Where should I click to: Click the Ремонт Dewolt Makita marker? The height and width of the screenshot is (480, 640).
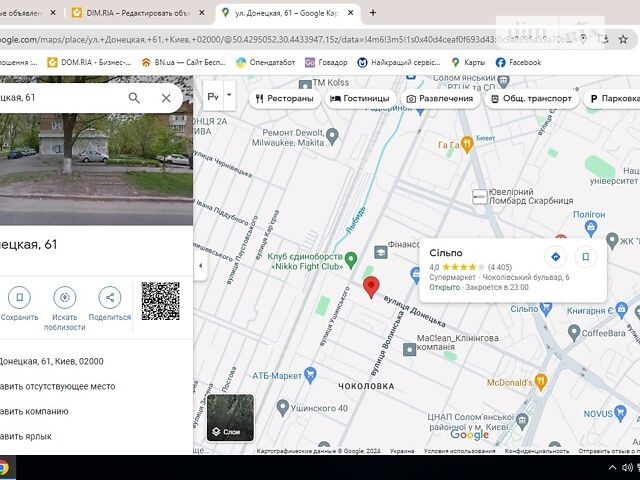tap(333, 136)
